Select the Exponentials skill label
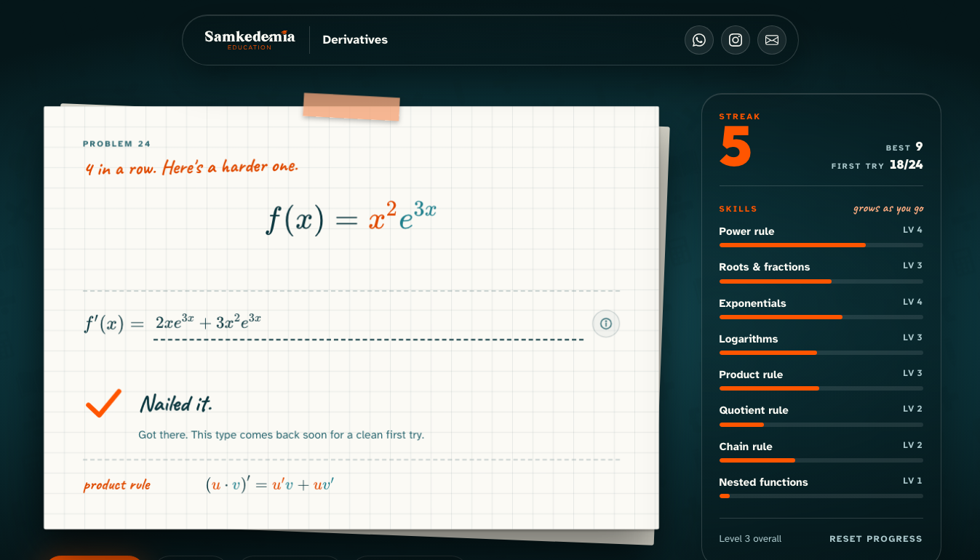This screenshot has height=560, width=980. click(x=752, y=303)
